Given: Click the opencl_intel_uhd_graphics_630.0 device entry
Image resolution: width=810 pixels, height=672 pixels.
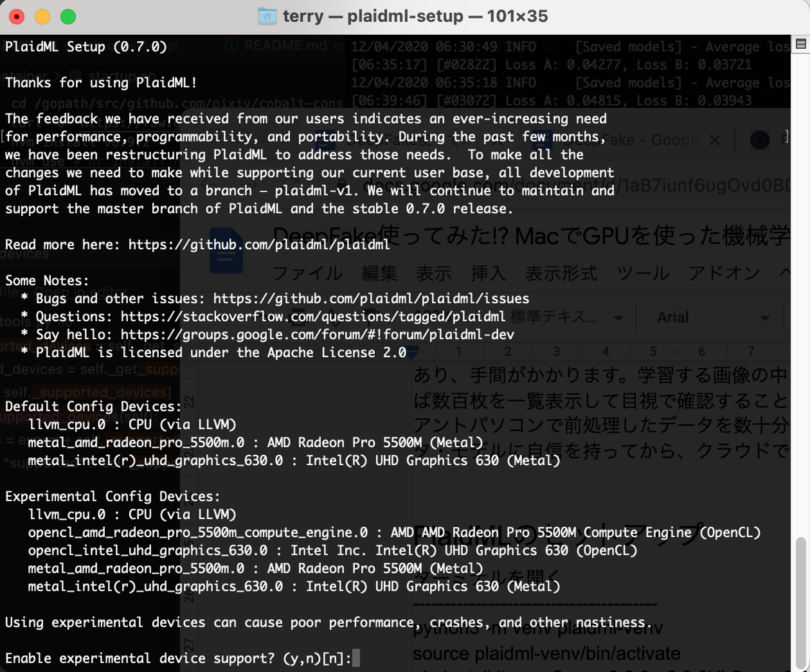Looking at the screenshot, I should point(332,551).
